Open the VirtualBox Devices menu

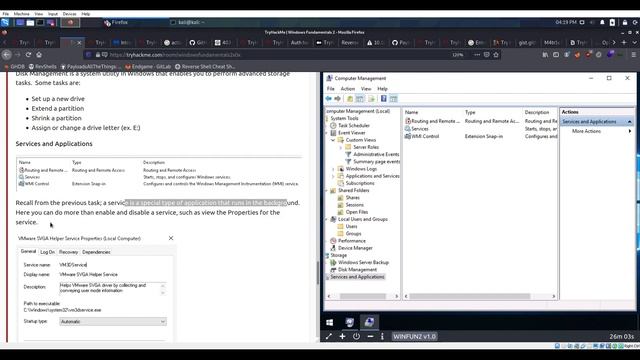tap(69, 13)
